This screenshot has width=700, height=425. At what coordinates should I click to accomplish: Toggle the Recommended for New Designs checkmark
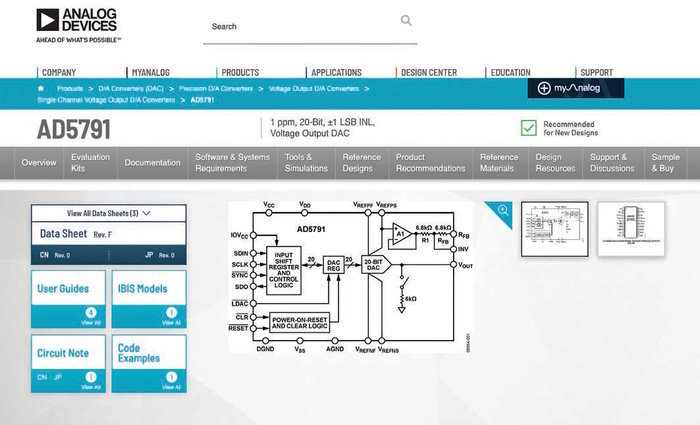529,128
